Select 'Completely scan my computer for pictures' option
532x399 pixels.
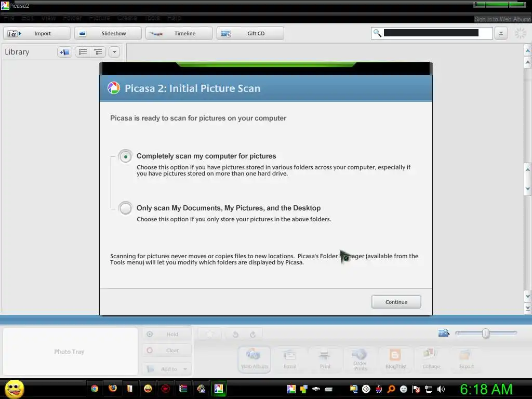tap(126, 156)
